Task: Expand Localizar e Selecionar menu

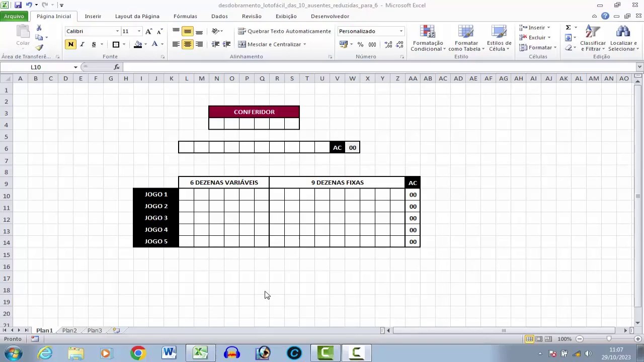Action: [x=623, y=38]
